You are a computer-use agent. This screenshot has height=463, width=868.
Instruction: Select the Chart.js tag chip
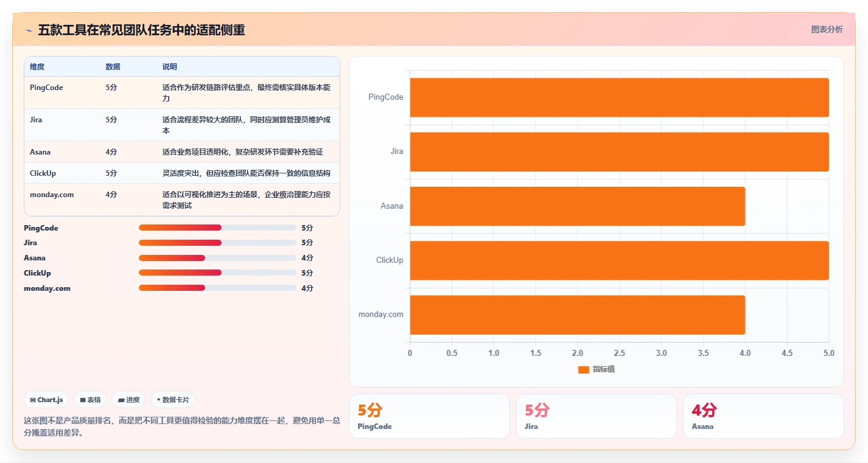[47, 400]
